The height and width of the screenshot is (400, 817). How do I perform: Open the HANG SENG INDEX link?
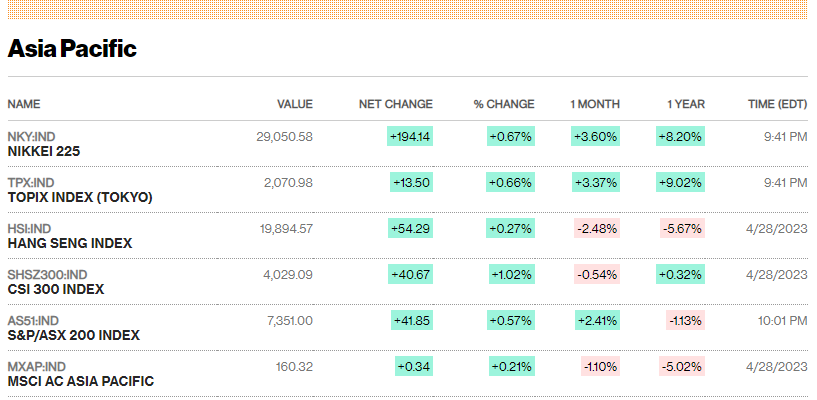click(70, 243)
